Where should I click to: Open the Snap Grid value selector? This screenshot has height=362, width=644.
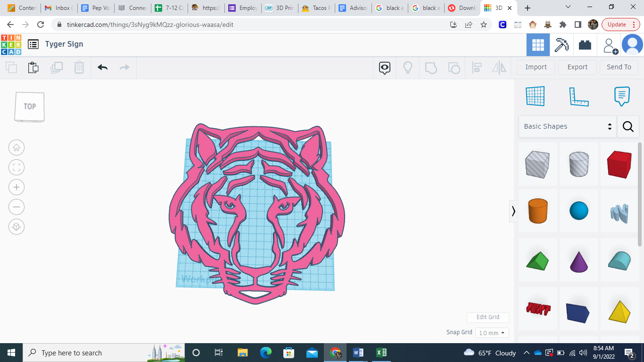click(x=492, y=332)
